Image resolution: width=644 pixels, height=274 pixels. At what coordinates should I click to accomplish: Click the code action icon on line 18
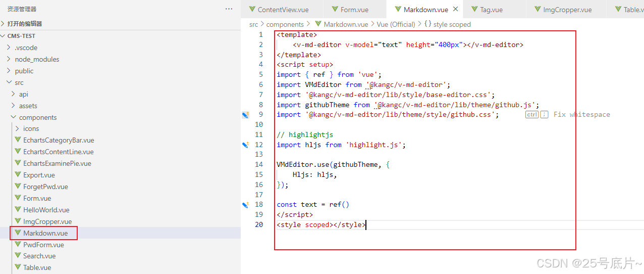tap(245, 205)
